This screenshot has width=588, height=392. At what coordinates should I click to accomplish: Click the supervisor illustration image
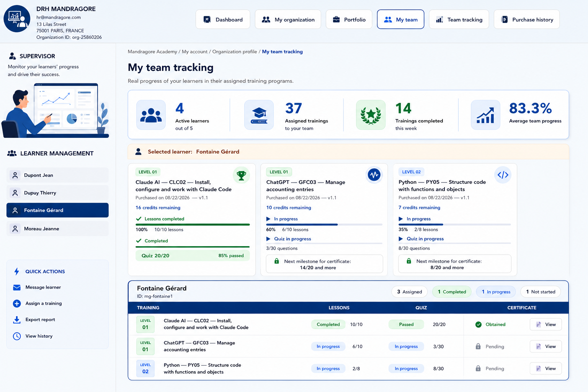56,110
